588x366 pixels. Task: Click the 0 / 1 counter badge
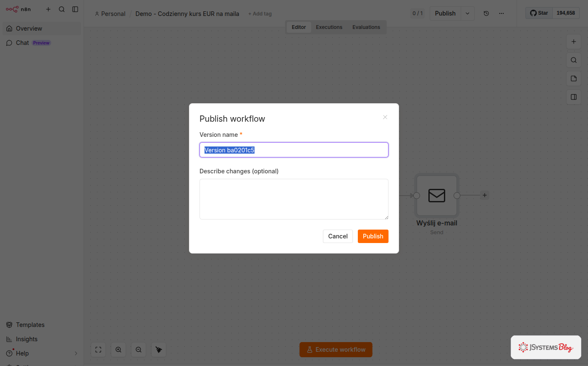417,13
